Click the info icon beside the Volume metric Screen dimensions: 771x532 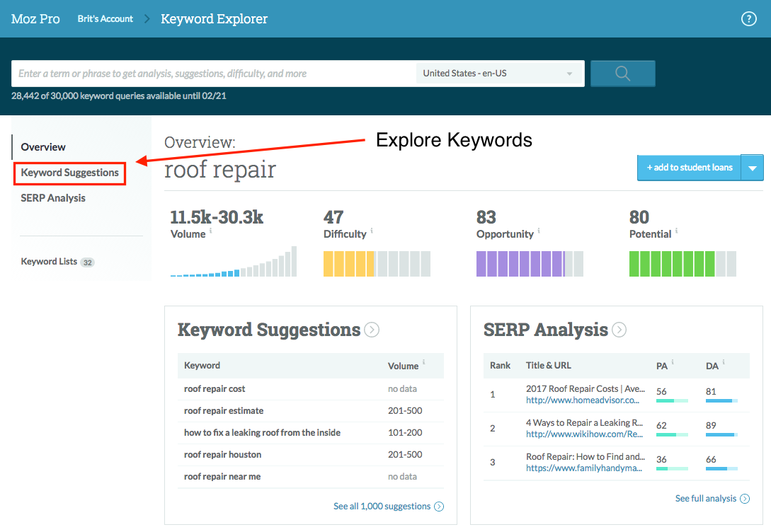pyautogui.click(x=211, y=231)
